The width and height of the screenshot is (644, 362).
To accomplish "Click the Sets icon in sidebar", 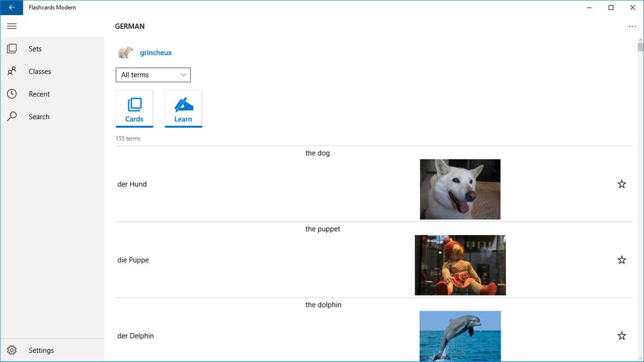I will (x=12, y=49).
